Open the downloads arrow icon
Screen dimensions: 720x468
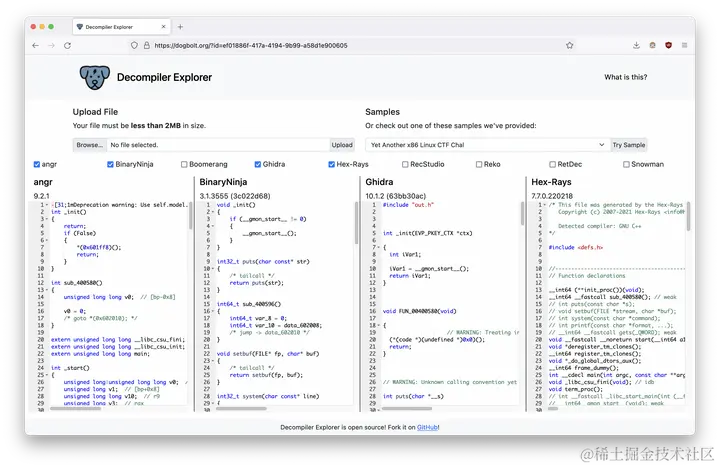[636, 45]
